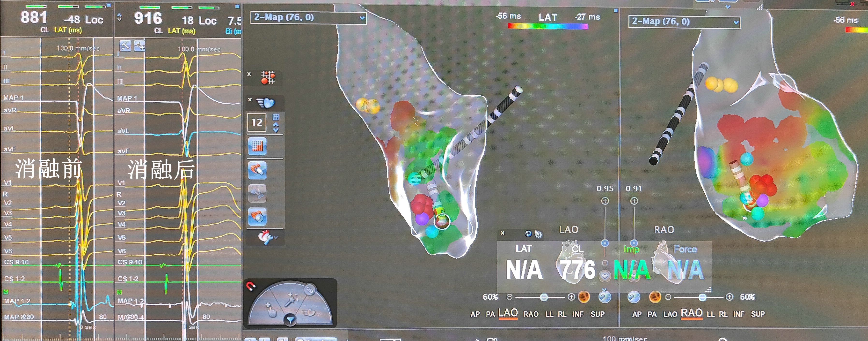Image resolution: width=868 pixels, height=341 pixels.
Task: Click the blue funnel filter icon
Action: [290, 320]
